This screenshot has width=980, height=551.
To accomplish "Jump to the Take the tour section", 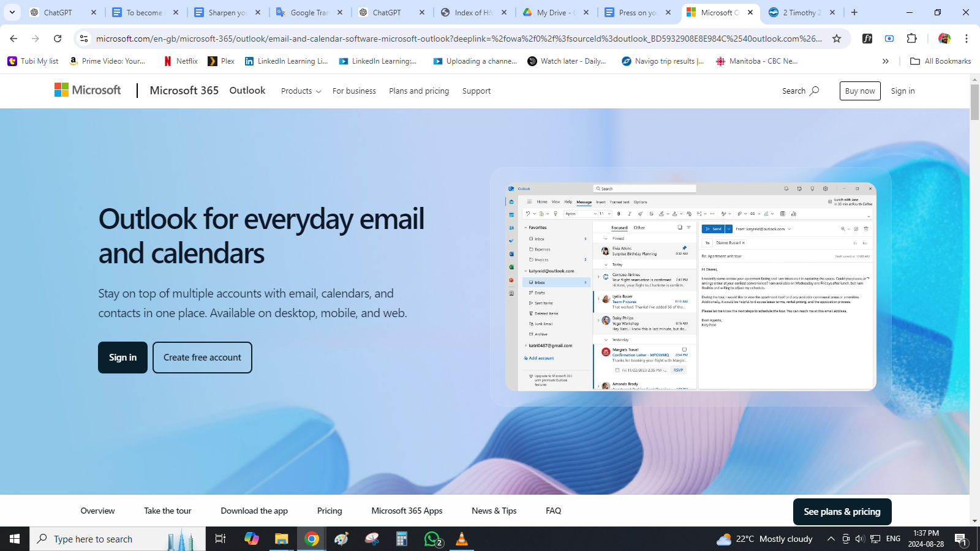I will tap(168, 511).
